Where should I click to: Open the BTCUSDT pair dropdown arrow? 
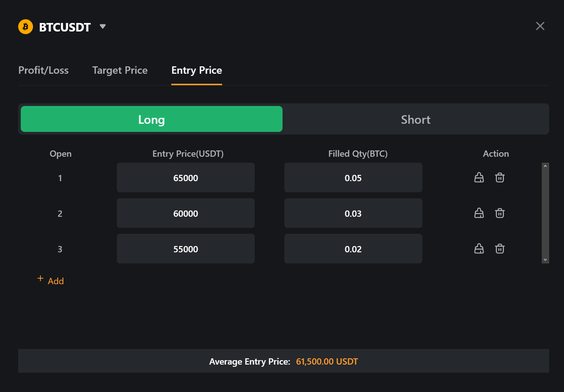pyautogui.click(x=103, y=26)
